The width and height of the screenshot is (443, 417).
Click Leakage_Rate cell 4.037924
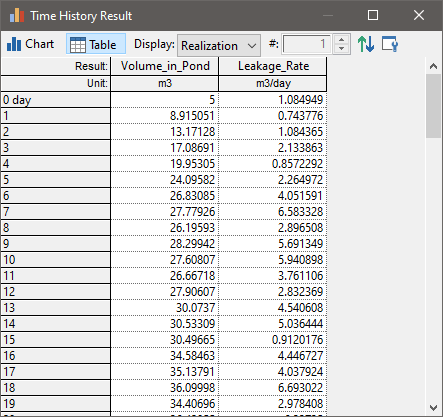273,372
